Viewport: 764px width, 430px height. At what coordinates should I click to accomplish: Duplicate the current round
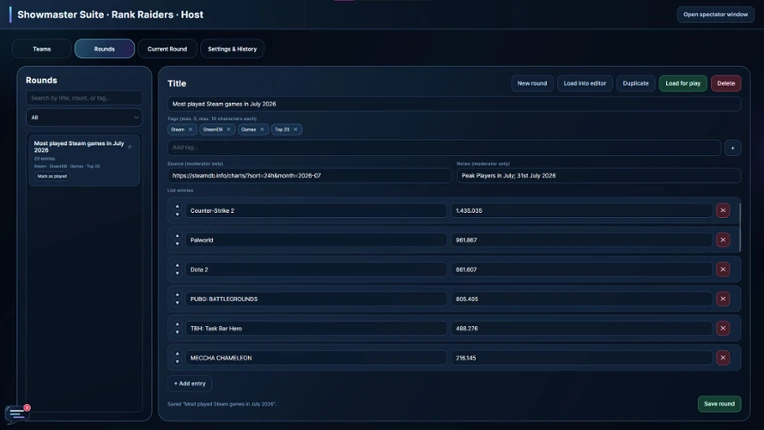(635, 83)
